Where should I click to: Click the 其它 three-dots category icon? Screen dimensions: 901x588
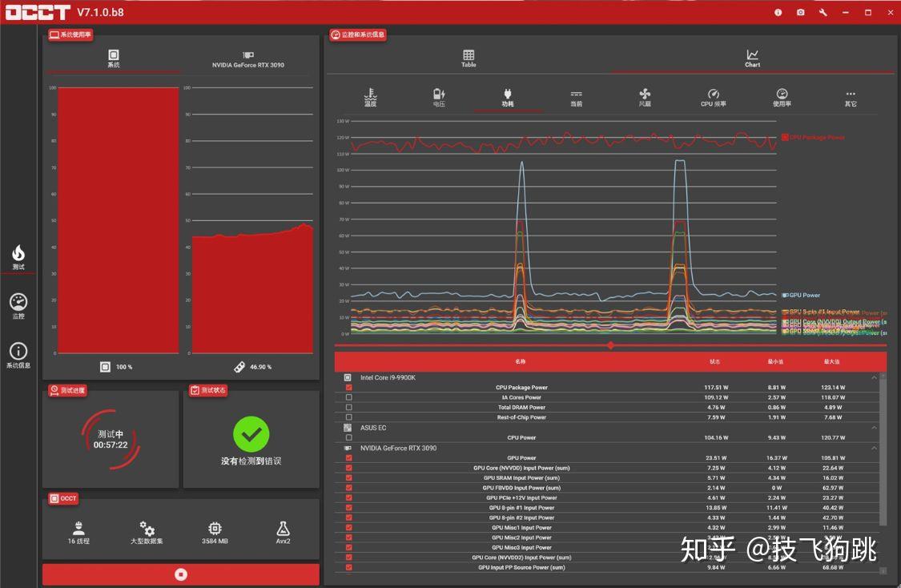(x=851, y=98)
